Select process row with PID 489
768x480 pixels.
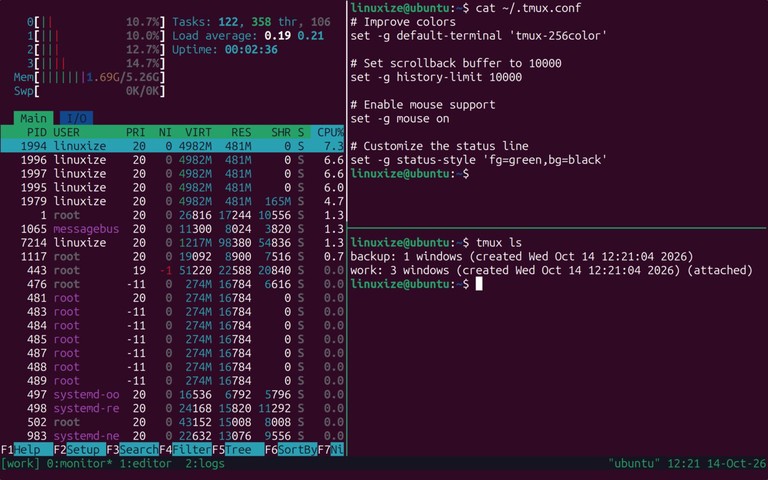(172, 381)
